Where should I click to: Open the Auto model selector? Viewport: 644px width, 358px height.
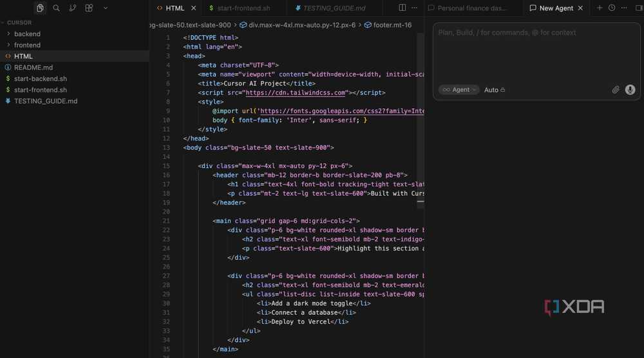coord(495,89)
